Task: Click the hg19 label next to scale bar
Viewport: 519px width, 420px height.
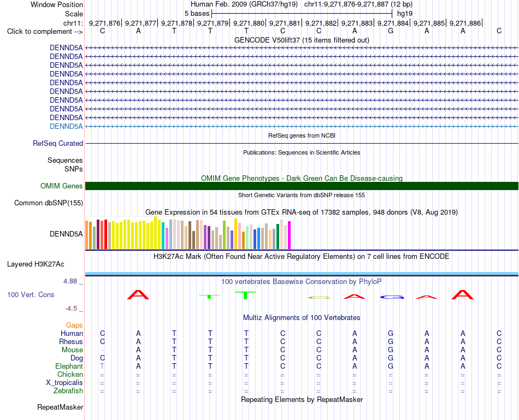Action: click(x=405, y=14)
